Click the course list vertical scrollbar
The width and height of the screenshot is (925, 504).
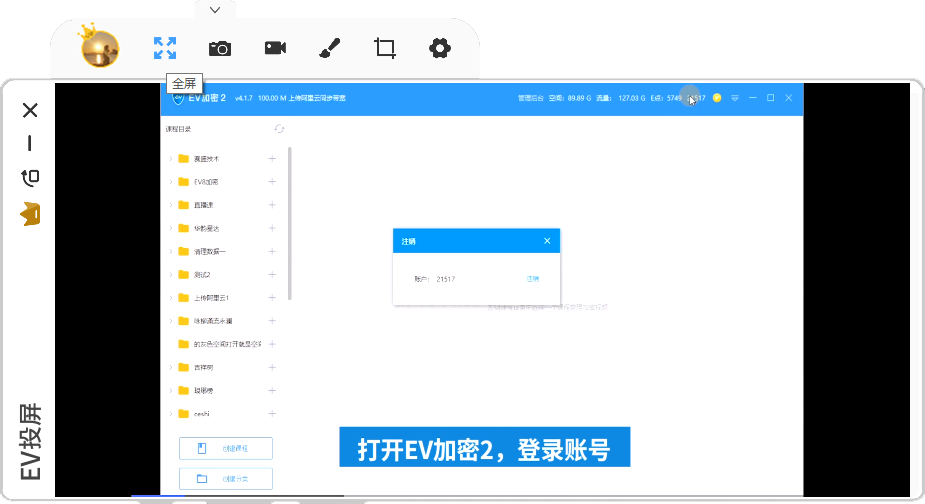[x=289, y=223]
